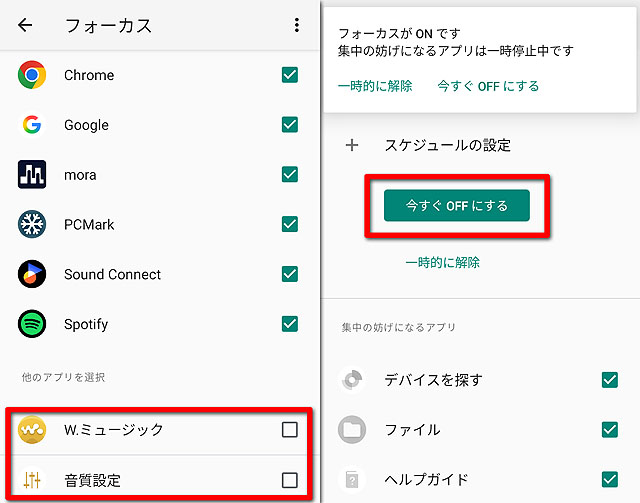Image resolution: width=640 pixels, height=503 pixels.
Task: Tap the W.ミュージック app icon
Action: pos(32,430)
